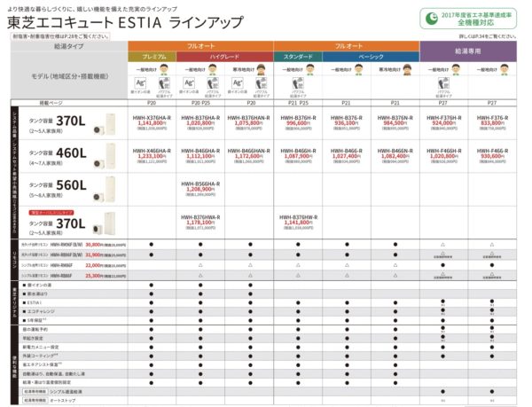
Task: Click model HWH-B566HA-R in the 560L row
Action: (200, 189)
